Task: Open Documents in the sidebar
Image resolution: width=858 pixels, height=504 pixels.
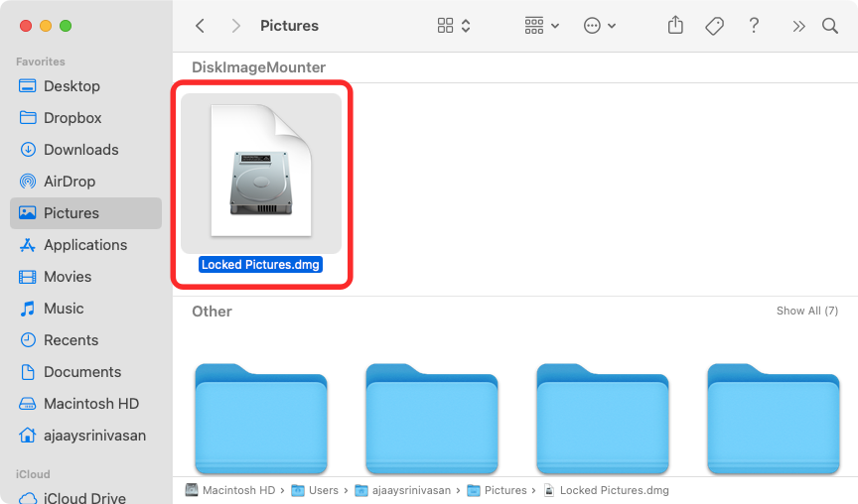Action: (x=86, y=372)
